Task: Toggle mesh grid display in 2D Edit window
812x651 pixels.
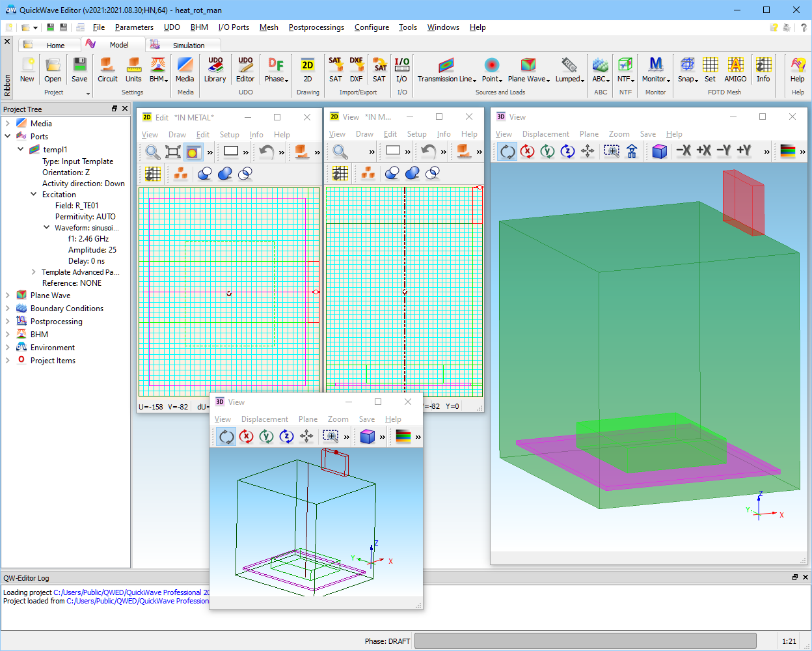Action: 153,174
